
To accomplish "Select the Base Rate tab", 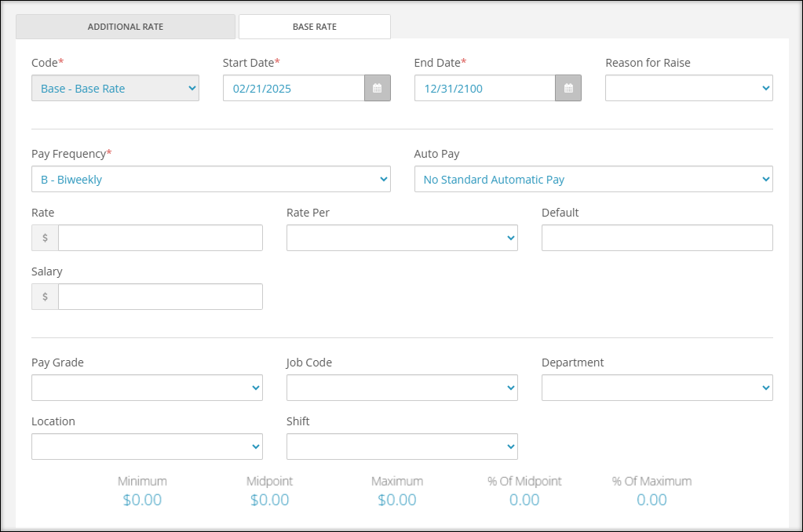I will (315, 27).
